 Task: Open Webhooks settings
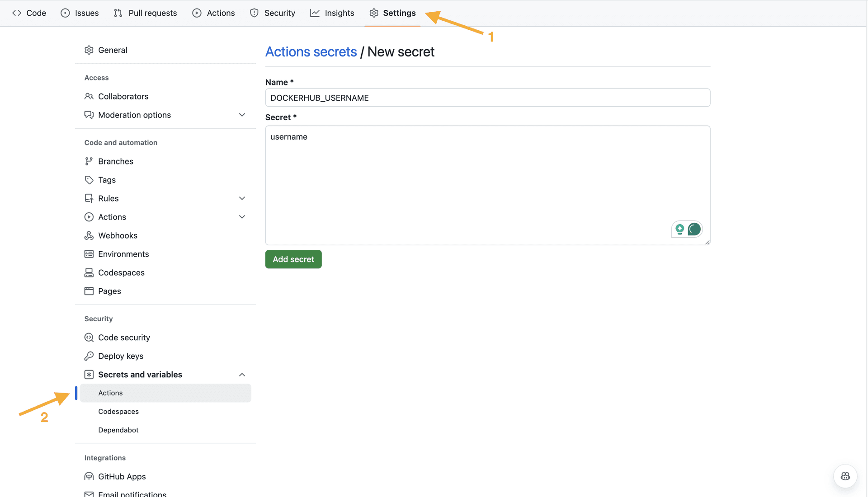[x=165, y=235]
